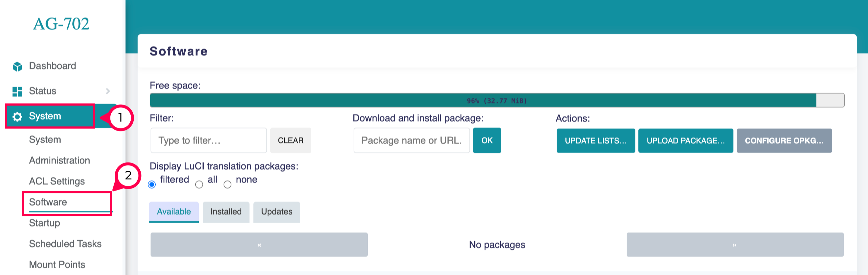
Task: Switch to the Installed tab
Action: (226, 212)
